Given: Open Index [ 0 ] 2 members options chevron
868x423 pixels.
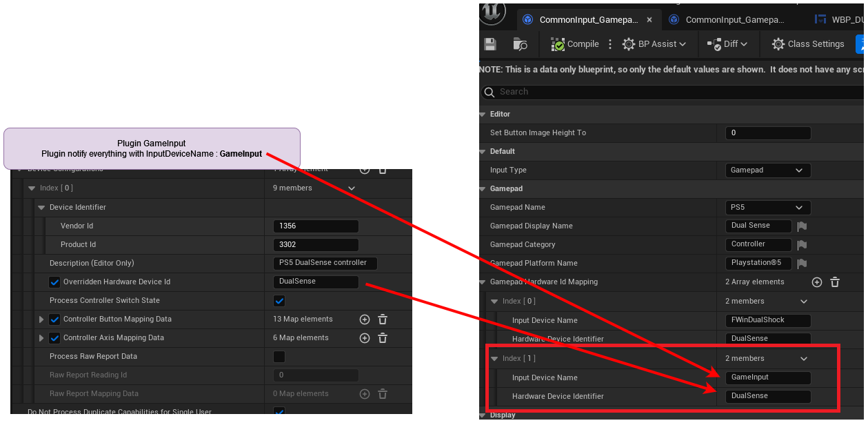Looking at the screenshot, I should (x=804, y=302).
